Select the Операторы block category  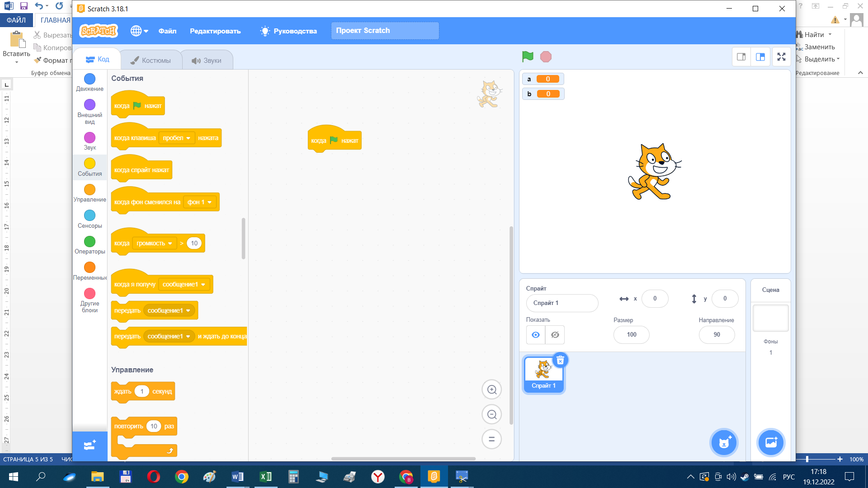(90, 245)
